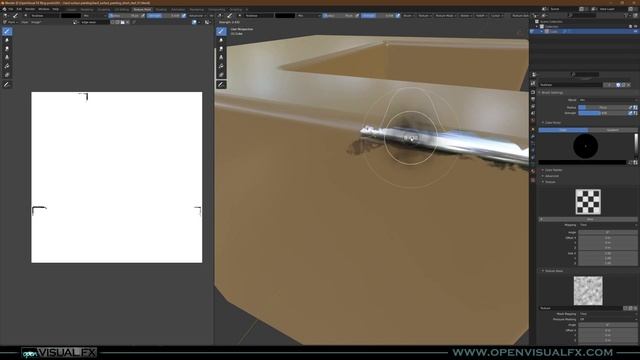Open the Tool tab in the properties editor
Image resolution: width=640 pixels, height=360 pixels.
(533, 84)
